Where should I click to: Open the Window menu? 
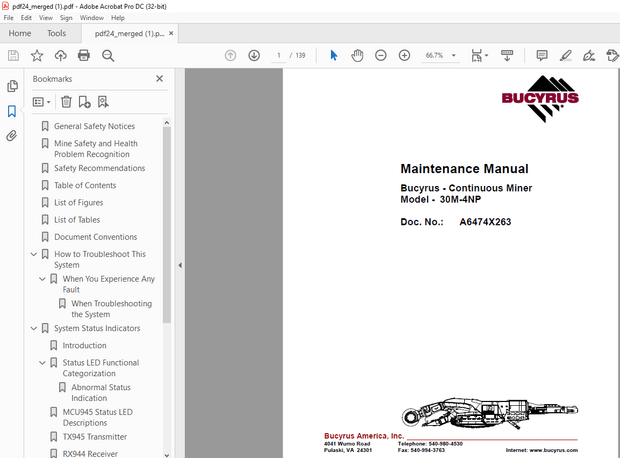[92, 18]
